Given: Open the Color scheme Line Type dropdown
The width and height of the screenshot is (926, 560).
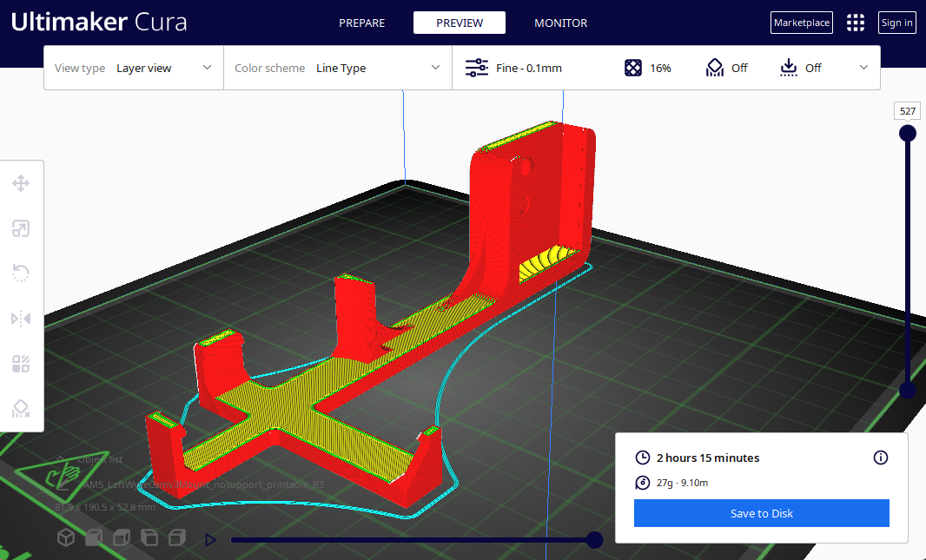Looking at the screenshot, I should click(x=338, y=68).
